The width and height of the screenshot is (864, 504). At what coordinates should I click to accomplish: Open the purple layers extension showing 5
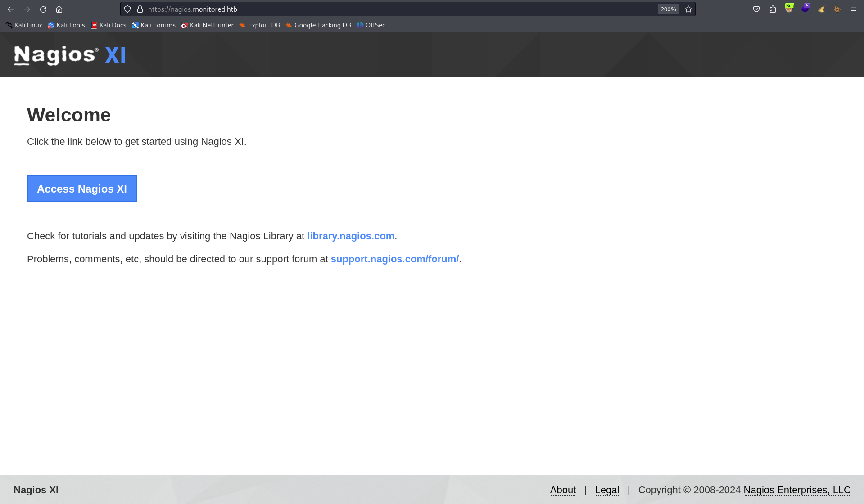point(805,9)
